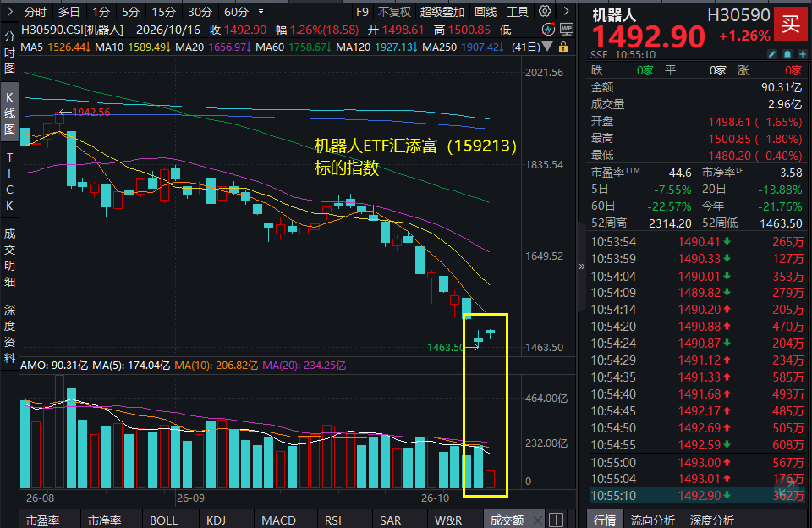The width and height of the screenshot is (812, 528).
Task: Switch to 分时 chart view
Action: pyautogui.click(x=36, y=12)
